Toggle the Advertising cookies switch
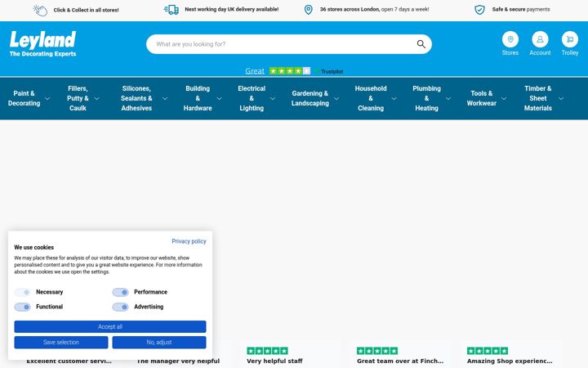This screenshot has width=588, height=368. pos(120,307)
